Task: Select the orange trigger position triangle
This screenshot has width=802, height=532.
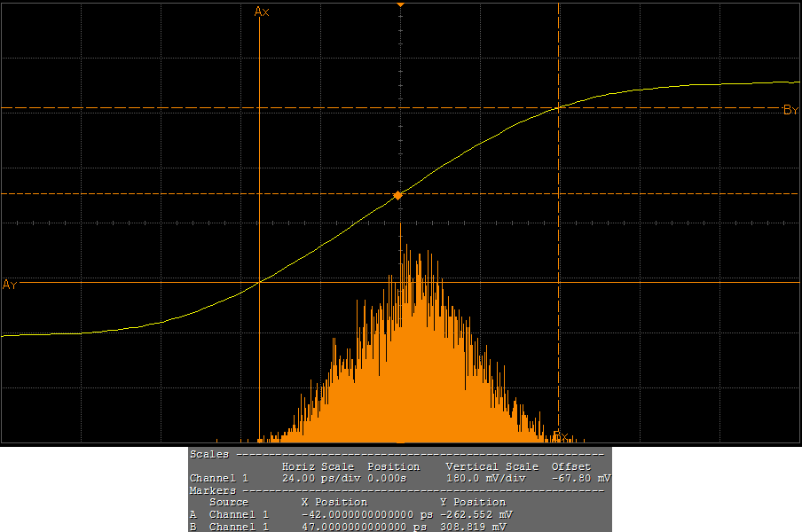Action: 400,4
